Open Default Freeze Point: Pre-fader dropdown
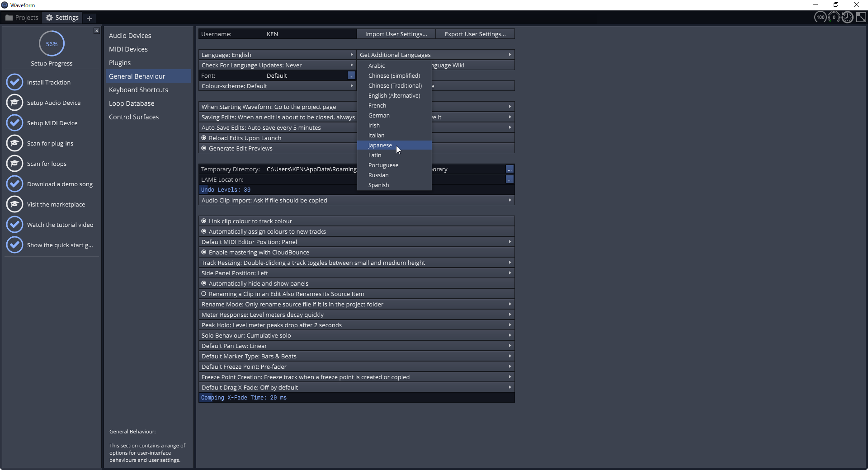 (x=356, y=367)
